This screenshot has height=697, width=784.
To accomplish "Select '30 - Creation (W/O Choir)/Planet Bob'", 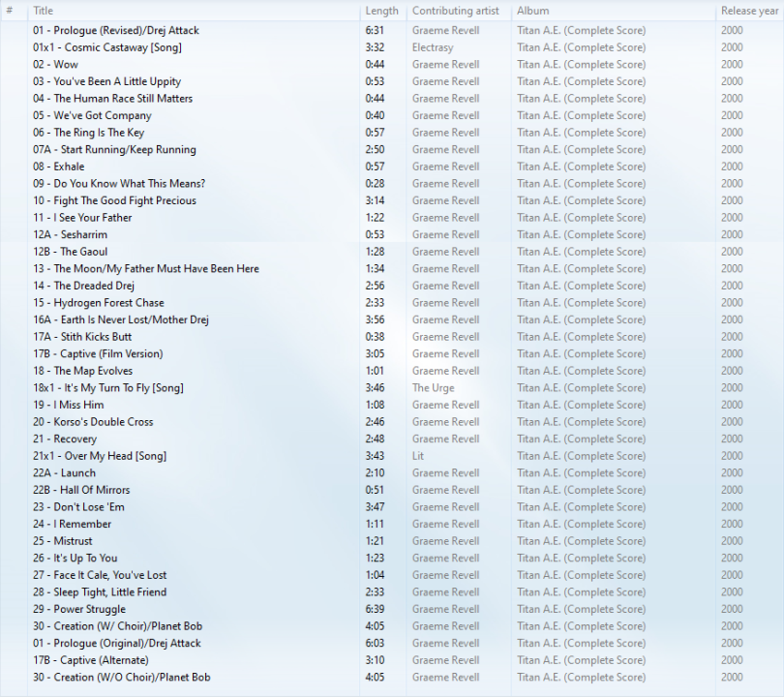I will (122, 677).
